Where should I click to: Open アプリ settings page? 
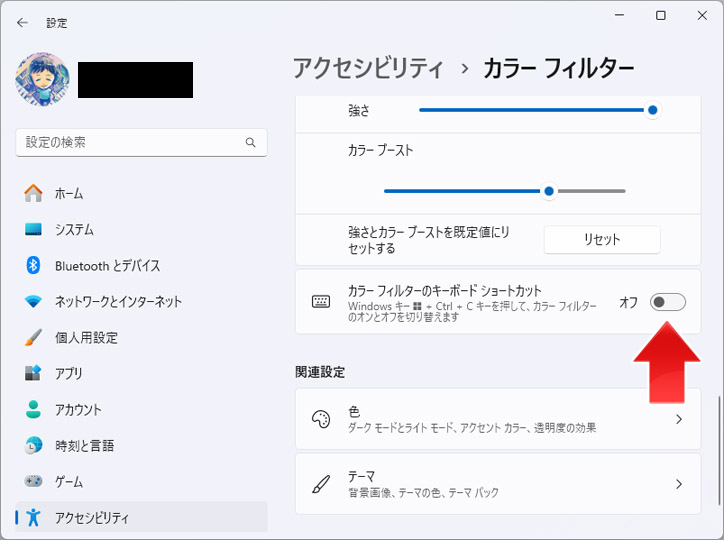pyautogui.click(x=141, y=373)
